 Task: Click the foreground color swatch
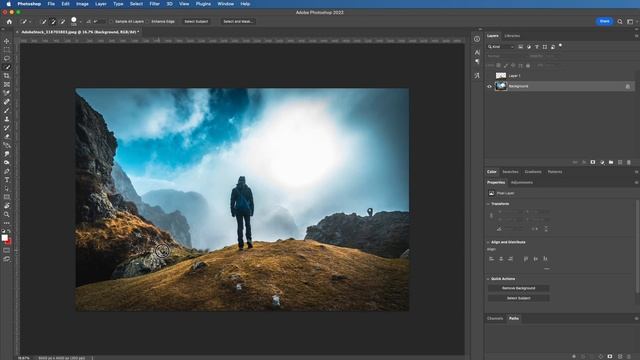click(4, 238)
